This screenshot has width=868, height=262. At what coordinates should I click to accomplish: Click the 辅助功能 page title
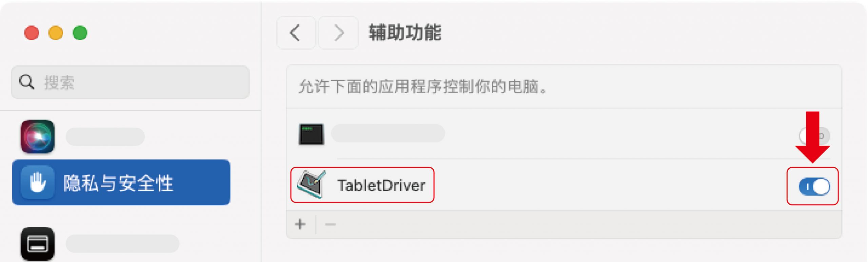point(405,33)
